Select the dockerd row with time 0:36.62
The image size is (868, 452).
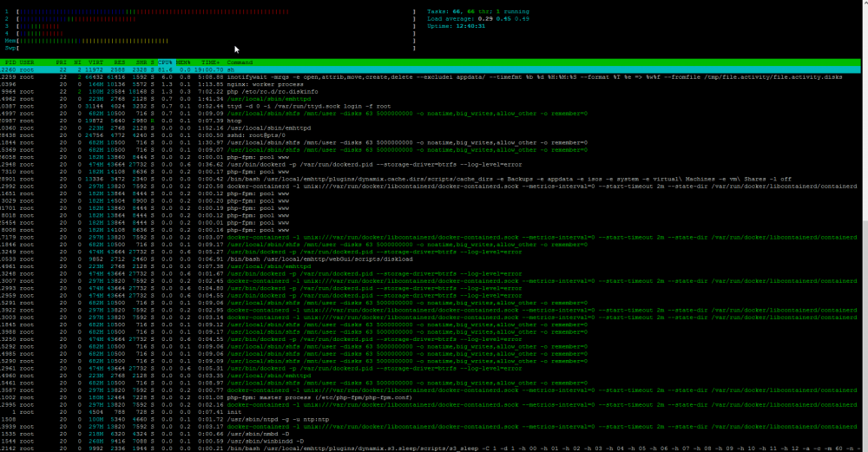click(431, 164)
